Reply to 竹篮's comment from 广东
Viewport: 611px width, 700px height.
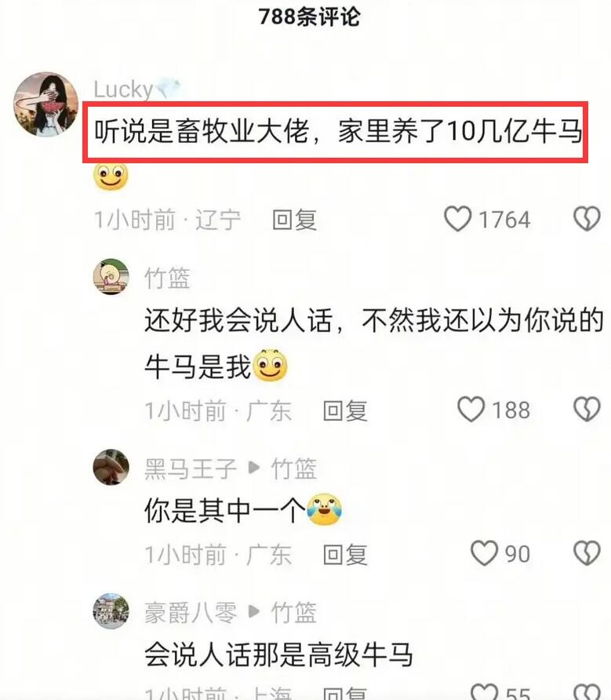[345, 410]
